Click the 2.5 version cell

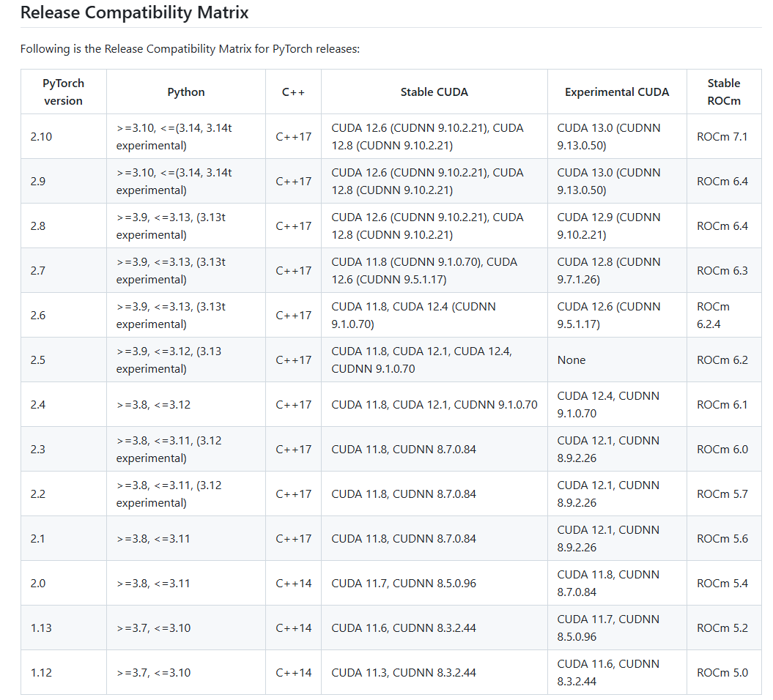pyautogui.click(x=63, y=360)
